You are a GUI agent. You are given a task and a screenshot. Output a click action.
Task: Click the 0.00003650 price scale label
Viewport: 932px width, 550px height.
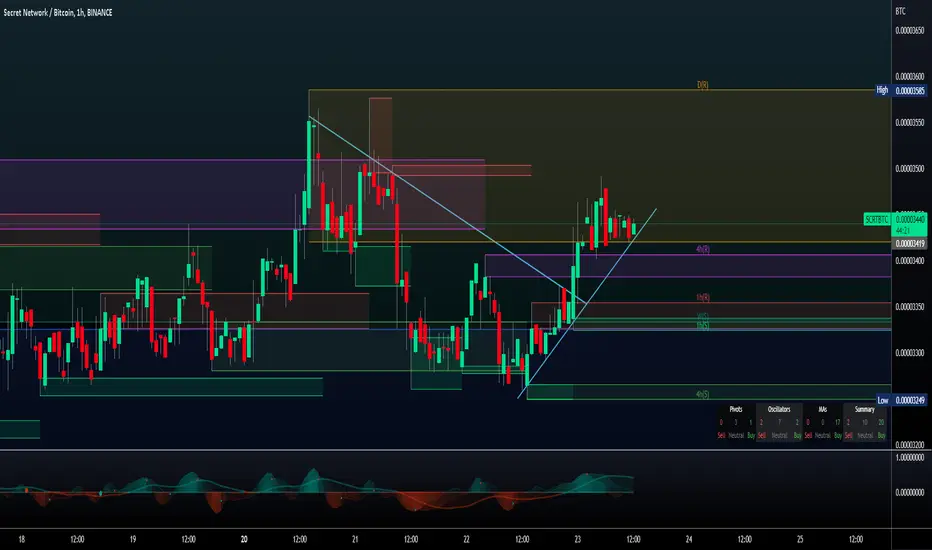910,30
